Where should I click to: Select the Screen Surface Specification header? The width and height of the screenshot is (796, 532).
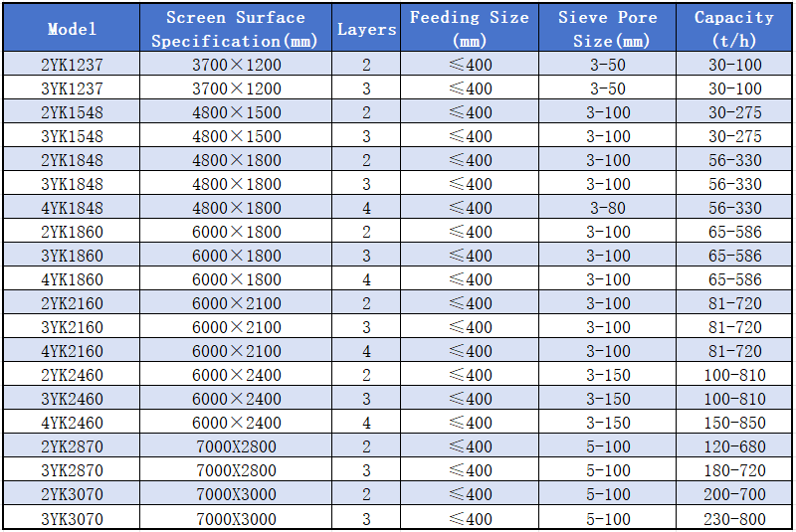click(x=236, y=29)
